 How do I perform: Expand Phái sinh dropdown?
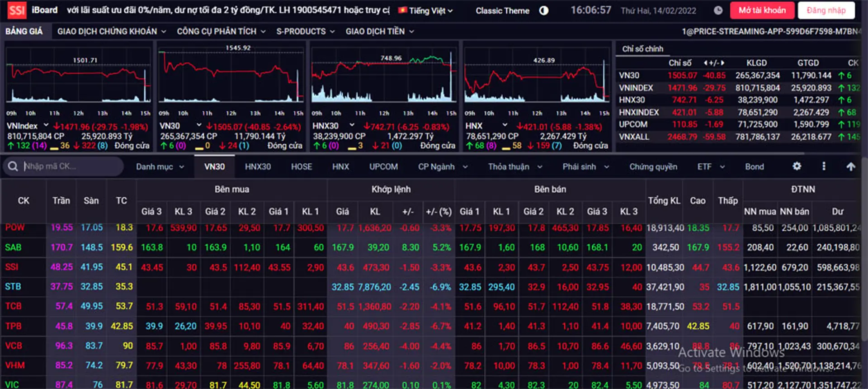586,166
